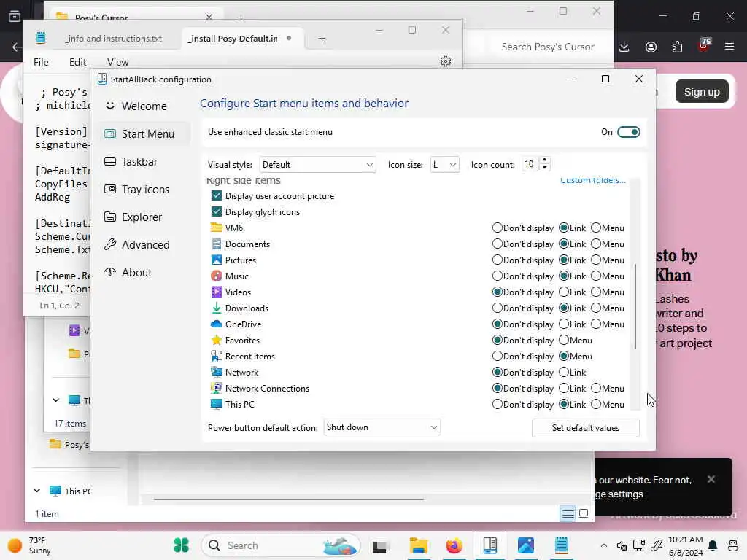Open the Welcome section in the sidebar

[144, 106]
